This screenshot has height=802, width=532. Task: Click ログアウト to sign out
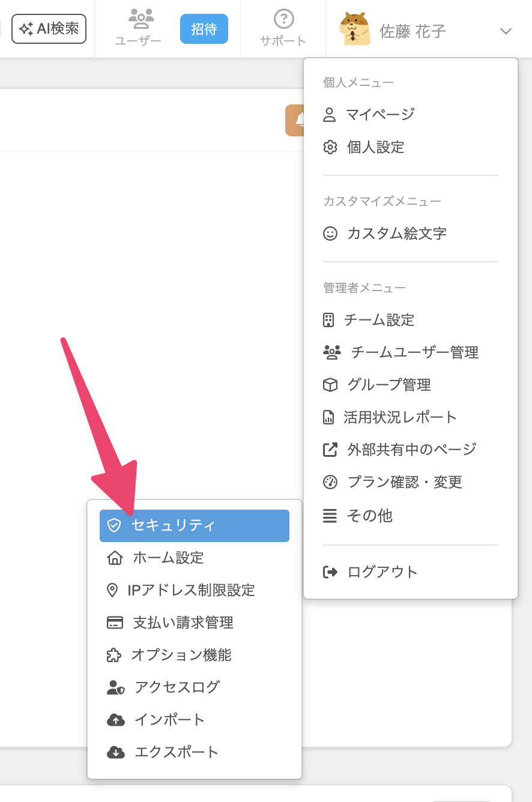pos(382,572)
